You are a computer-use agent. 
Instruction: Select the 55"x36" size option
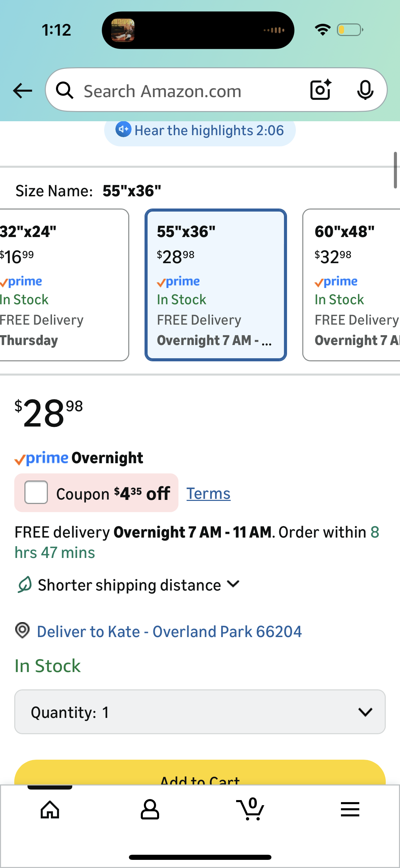[216, 285]
